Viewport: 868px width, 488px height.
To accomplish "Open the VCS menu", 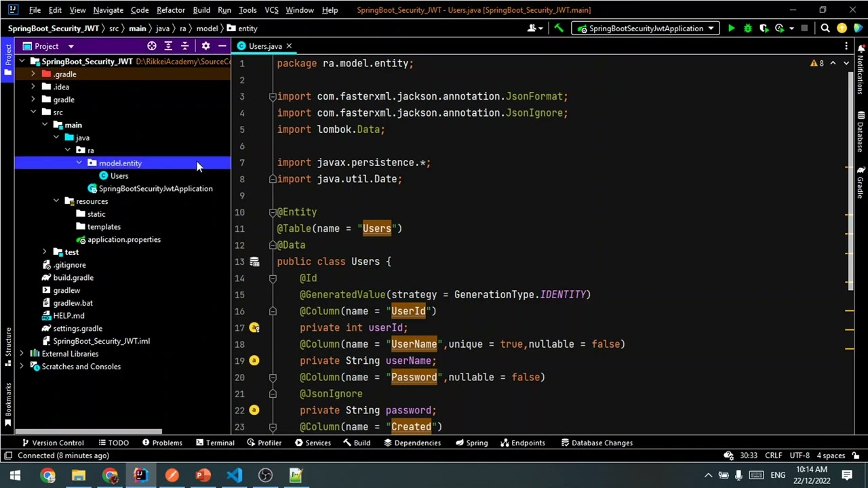I will pyautogui.click(x=271, y=10).
